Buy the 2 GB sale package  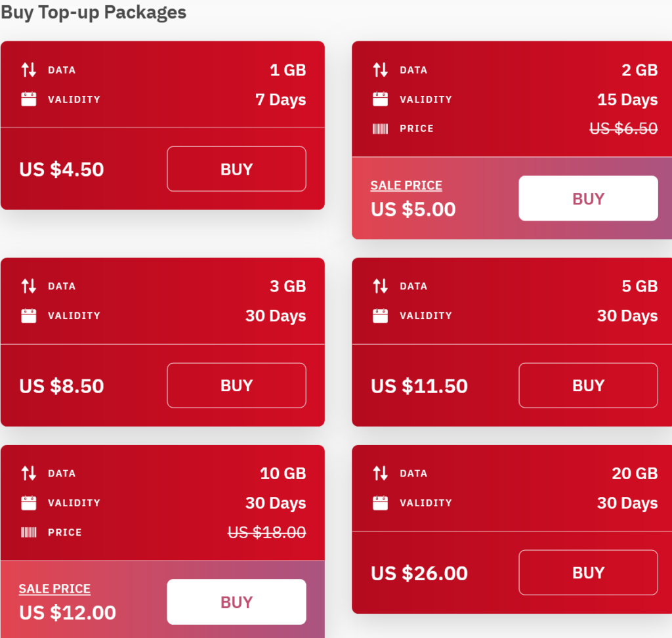point(588,198)
